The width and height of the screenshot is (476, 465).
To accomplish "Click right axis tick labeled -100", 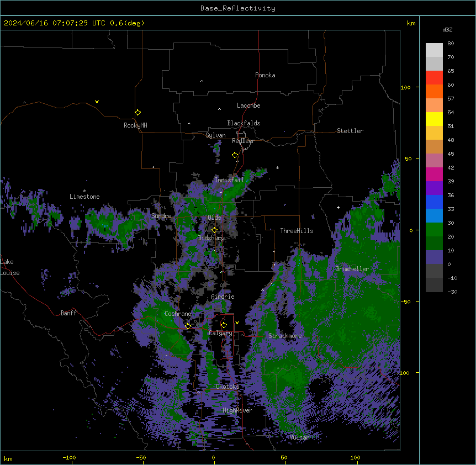I will [x=404, y=373].
